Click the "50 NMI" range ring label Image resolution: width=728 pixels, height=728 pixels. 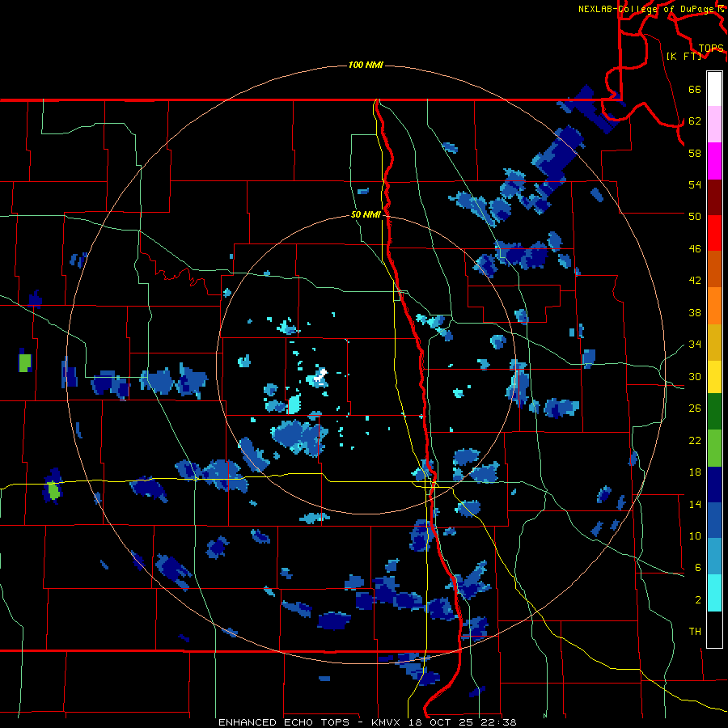click(x=366, y=214)
